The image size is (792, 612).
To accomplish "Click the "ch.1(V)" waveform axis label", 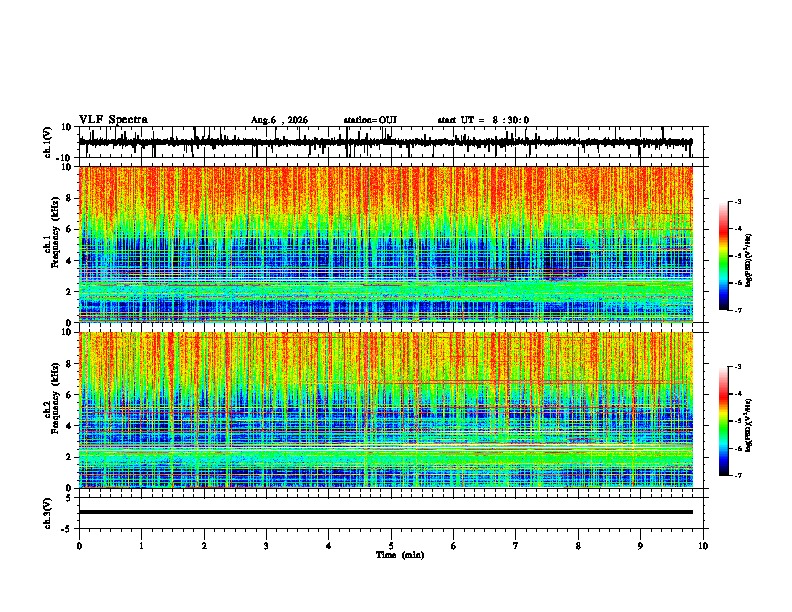I will (48, 142).
